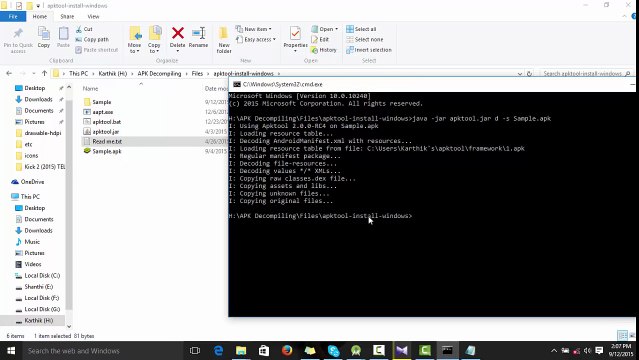Click the Up directory arrow
The image size is (639, 360).
(44, 73)
